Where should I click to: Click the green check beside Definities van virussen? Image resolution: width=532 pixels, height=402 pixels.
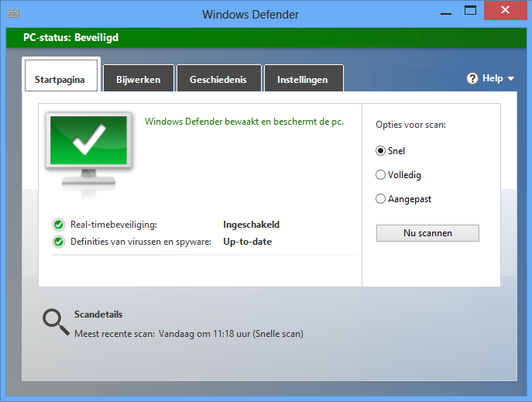pyautogui.click(x=59, y=242)
